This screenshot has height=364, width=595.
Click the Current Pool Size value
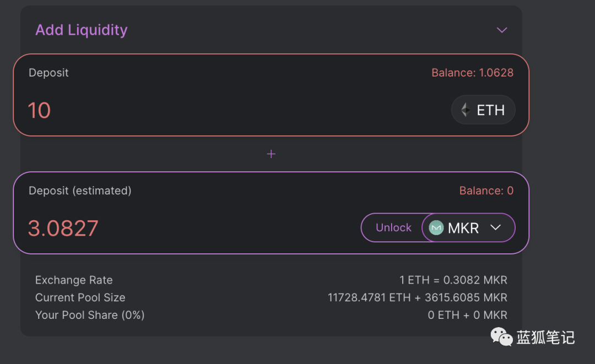click(x=418, y=298)
